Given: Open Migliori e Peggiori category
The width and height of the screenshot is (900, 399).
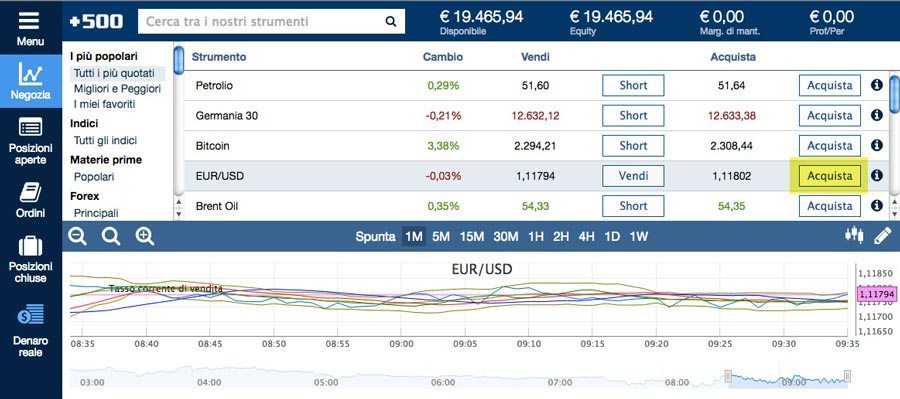Looking at the screenshot, I should (117, 89).
